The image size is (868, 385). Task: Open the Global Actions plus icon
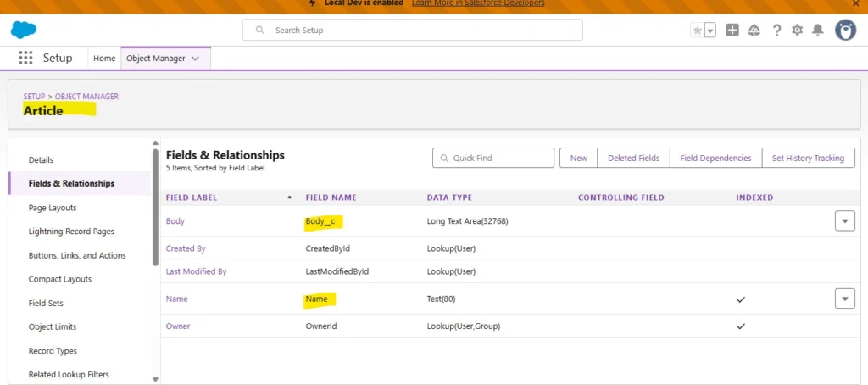[732, 30]
